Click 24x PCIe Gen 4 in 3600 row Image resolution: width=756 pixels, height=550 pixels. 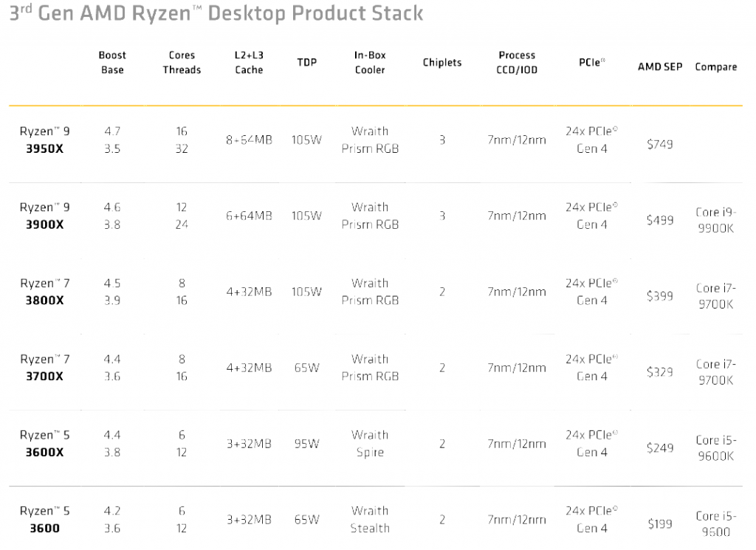click(x=592, y=520)
